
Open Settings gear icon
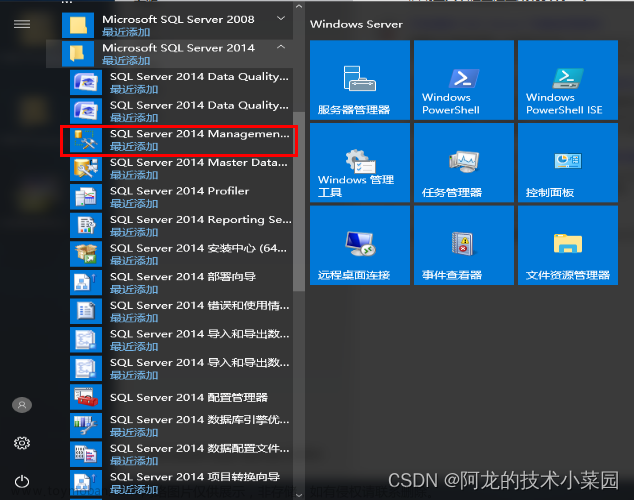point(22,443)
